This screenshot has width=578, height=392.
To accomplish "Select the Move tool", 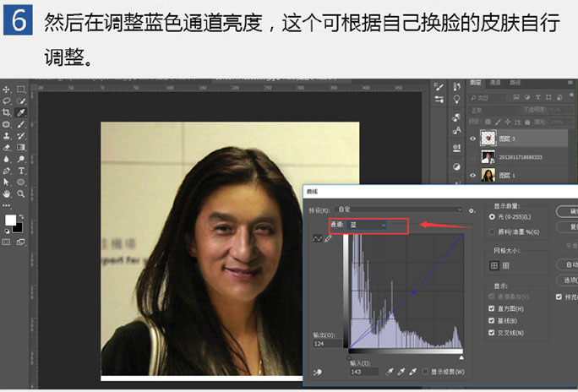I will (6, 90).
